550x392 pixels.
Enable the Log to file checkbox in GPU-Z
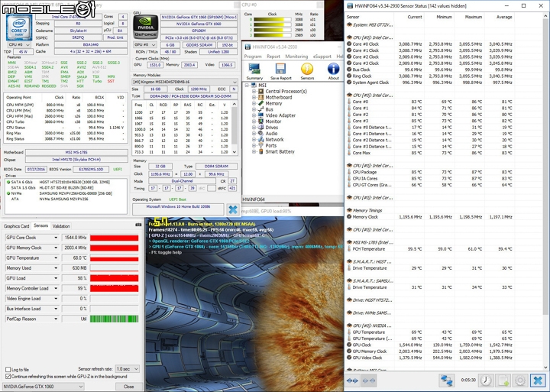[8, 369]
